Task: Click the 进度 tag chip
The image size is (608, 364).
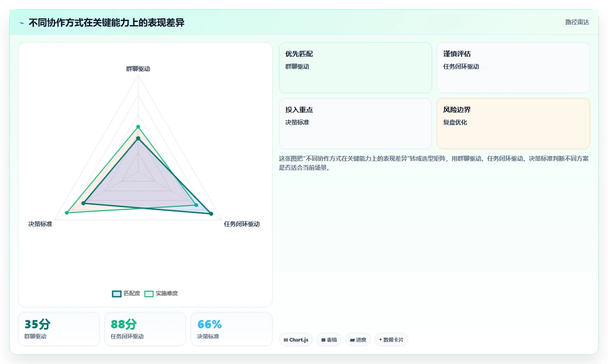Action: pos(358,340)
